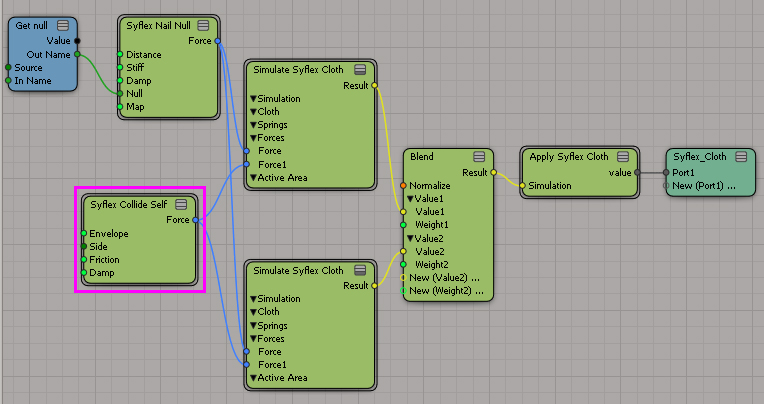Expand Springs group in Simulate node wired to Value2
The height and width of the screenshot is (404, 764).
[253, 326]
